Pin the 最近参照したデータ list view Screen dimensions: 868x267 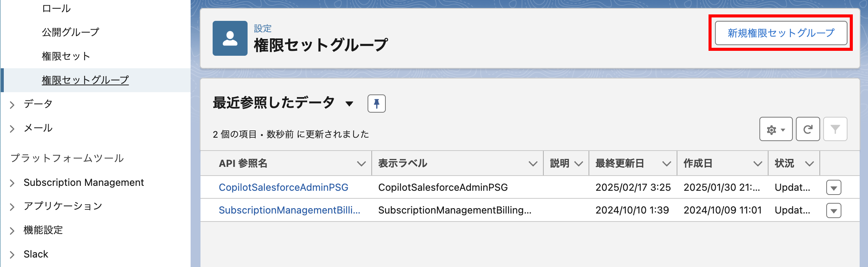376,104
